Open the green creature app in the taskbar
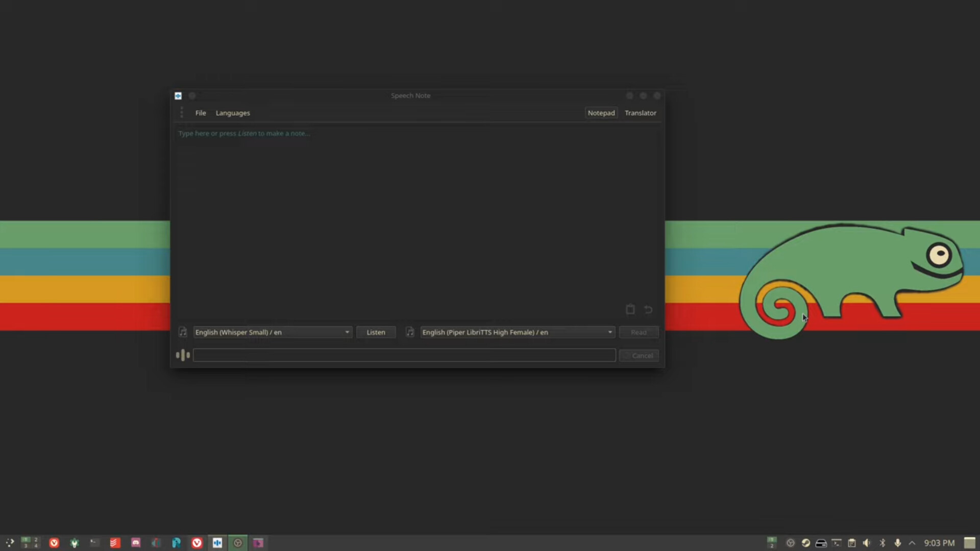This screenshot has height=551, width=980. pos(75,543)
